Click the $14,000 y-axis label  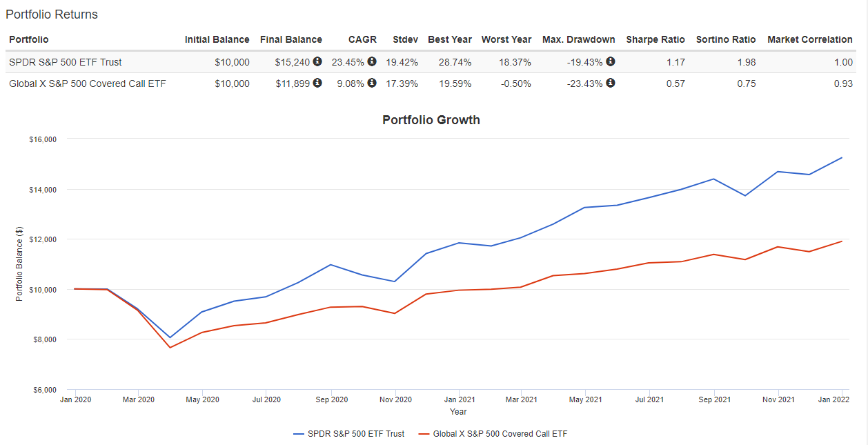coord(43,189)
